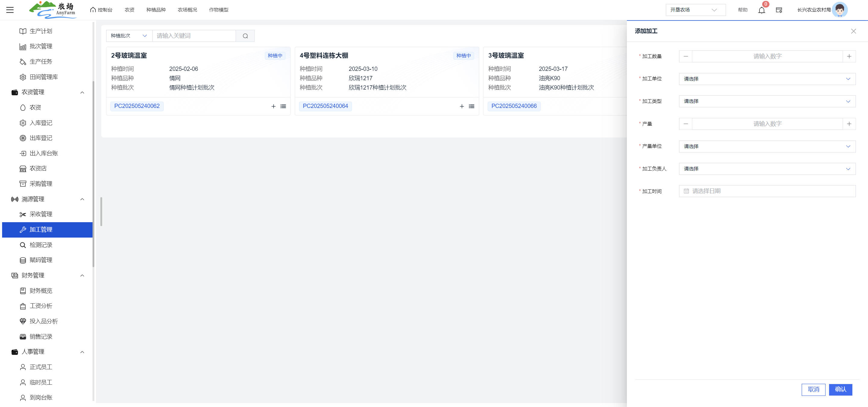868x407 pixels.
Task: Click the notification bell icon
Action: [x=761, y=10]
